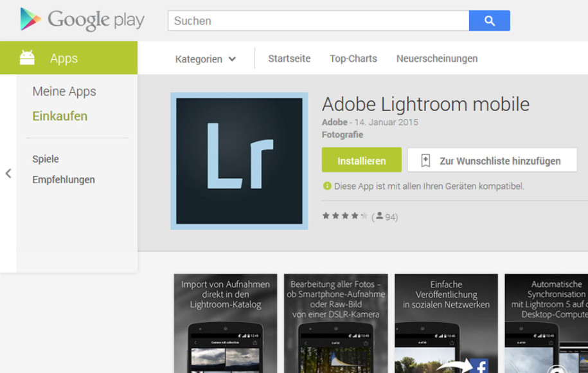The height and width of the screenshot is (373, 588).
Task: Open the Einfache Veröffentlichung screenshot
Action: pyautogui.click(x=446, y=323)
